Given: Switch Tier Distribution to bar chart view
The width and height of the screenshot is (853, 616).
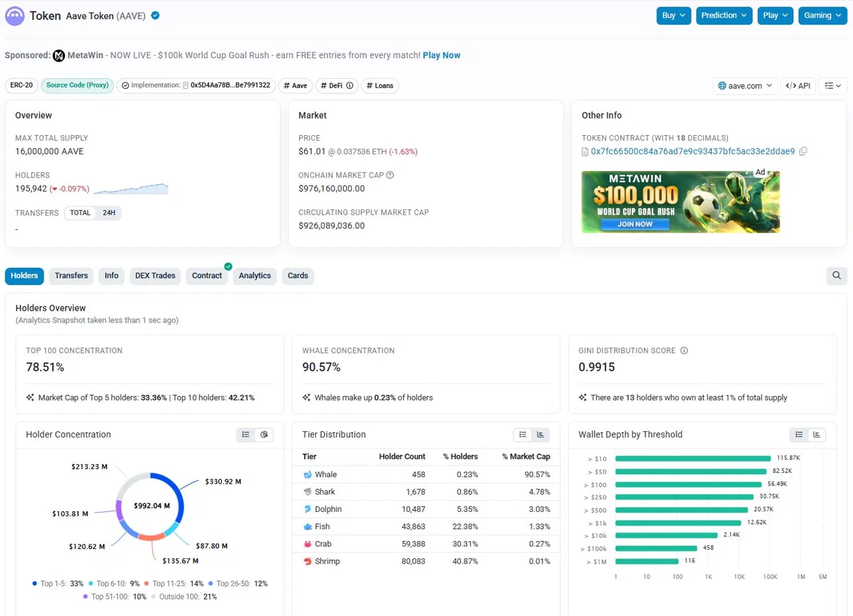Looking at the screenshot, I should pos(540,435).
